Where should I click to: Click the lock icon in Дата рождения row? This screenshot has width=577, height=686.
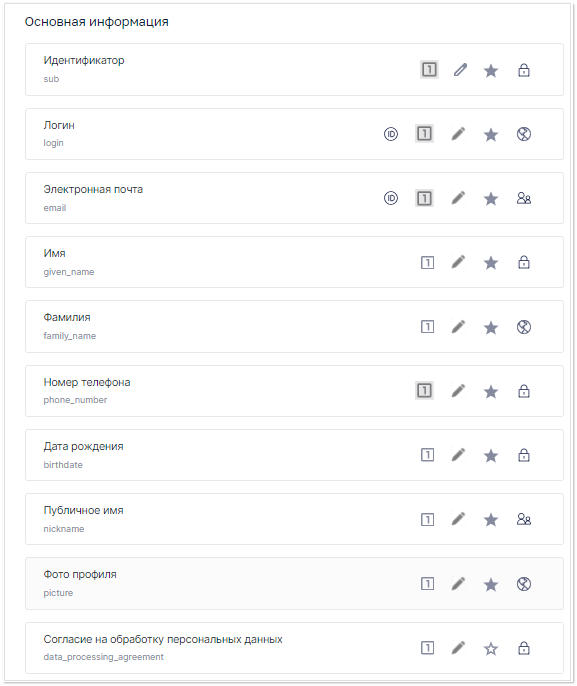coord(524,455)
